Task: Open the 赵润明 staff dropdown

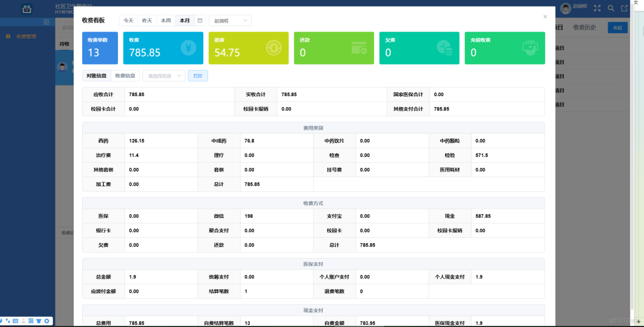Action: (230, 20)
